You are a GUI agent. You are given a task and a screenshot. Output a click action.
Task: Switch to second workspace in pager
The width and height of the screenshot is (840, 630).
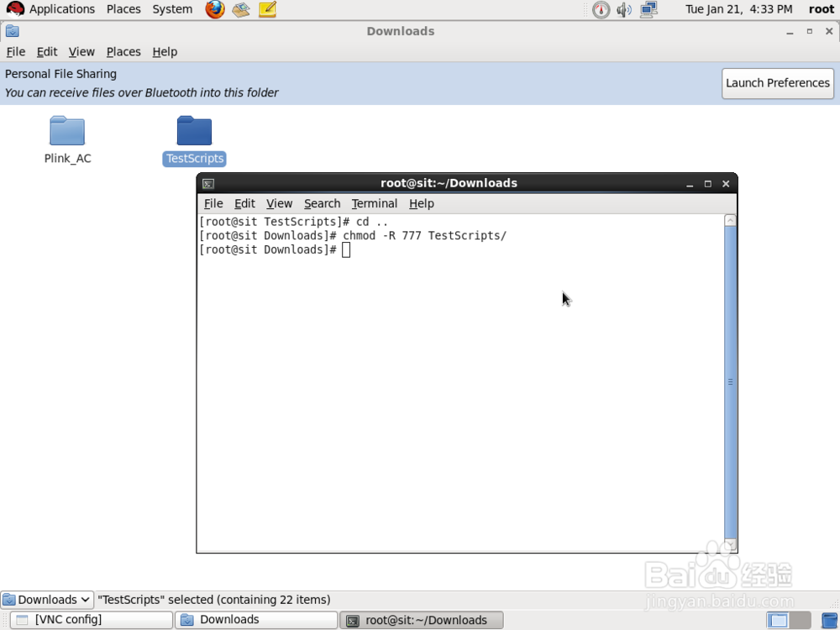tap(800, 620)
